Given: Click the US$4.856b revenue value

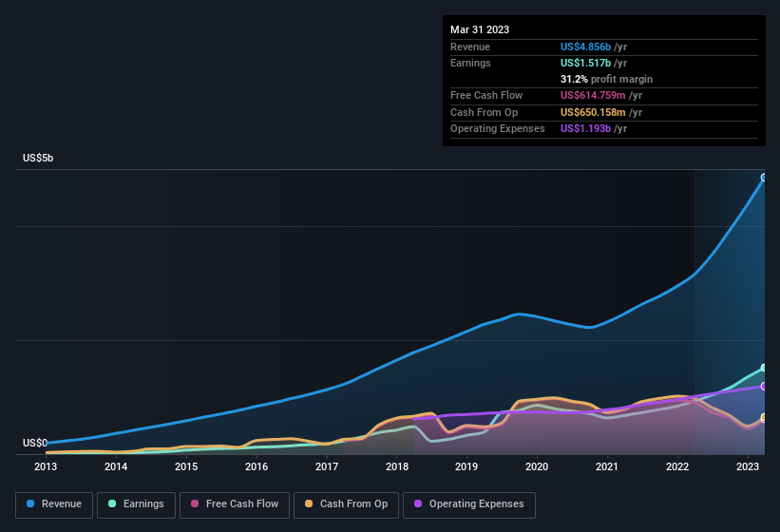Looking at the screenshot, I should click(x=585, y=47).
